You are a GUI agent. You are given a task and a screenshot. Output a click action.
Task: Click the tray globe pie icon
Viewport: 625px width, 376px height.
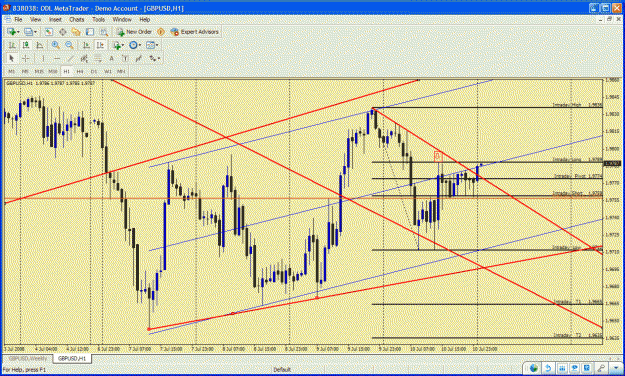[534, 368]
